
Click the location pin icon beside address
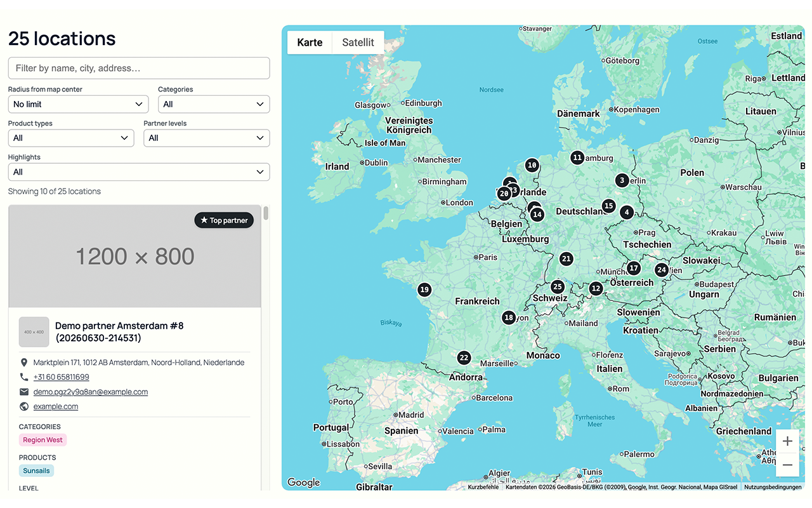tap(24, 363)
